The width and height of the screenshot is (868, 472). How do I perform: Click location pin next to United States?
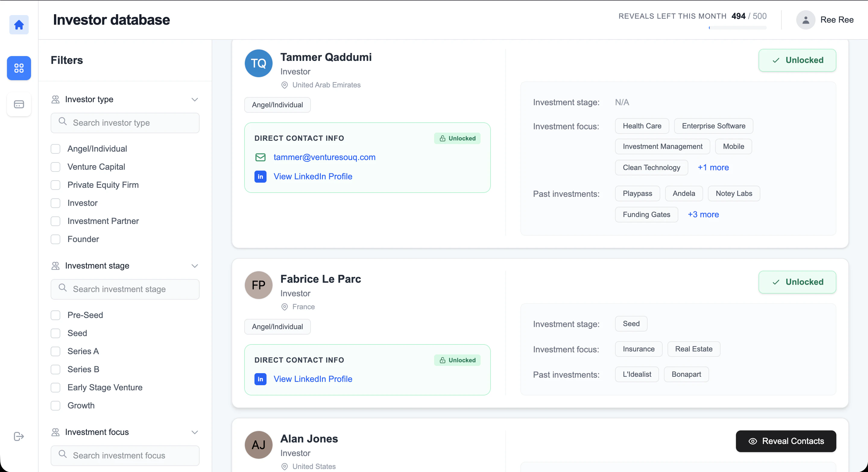(285, 467)
